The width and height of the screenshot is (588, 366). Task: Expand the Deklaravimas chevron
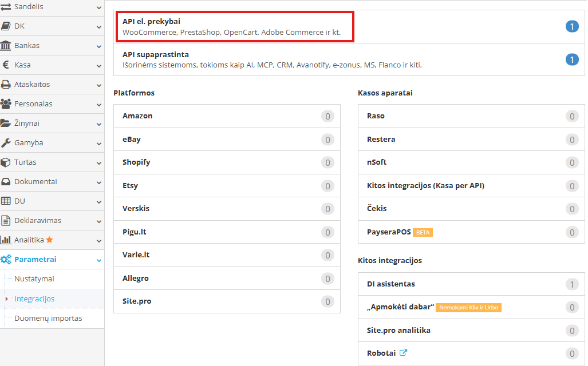coord(98,221)
